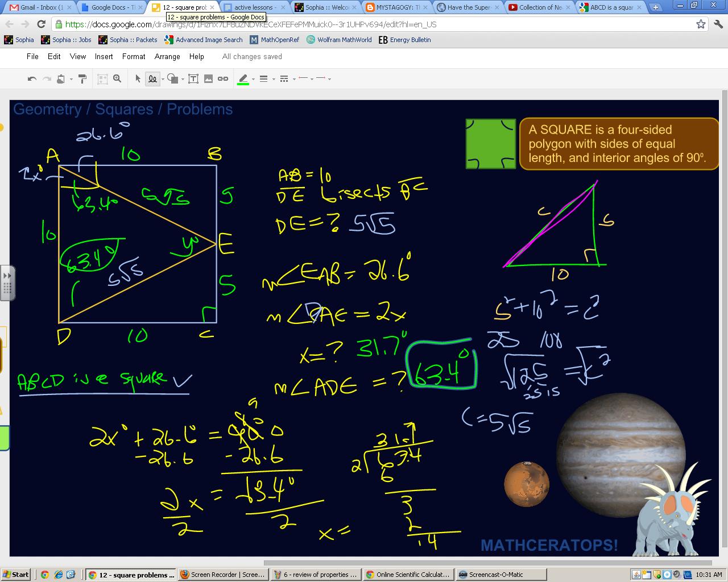
Task: Click the redo arrow in the toolbar
Action: pos(47,79)
